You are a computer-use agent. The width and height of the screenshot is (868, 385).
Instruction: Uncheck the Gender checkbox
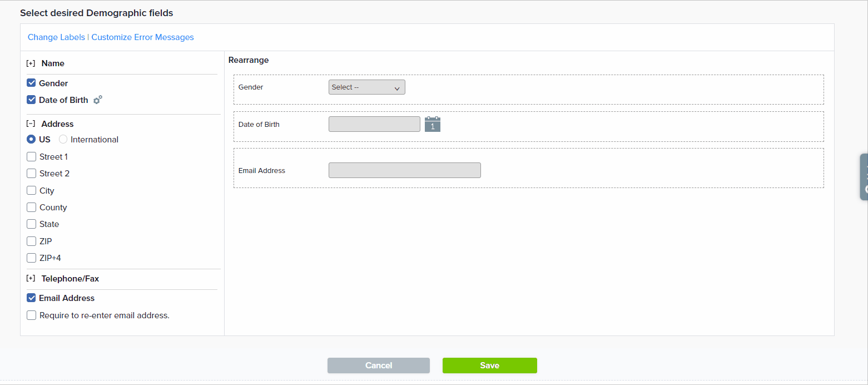point(32,83)
